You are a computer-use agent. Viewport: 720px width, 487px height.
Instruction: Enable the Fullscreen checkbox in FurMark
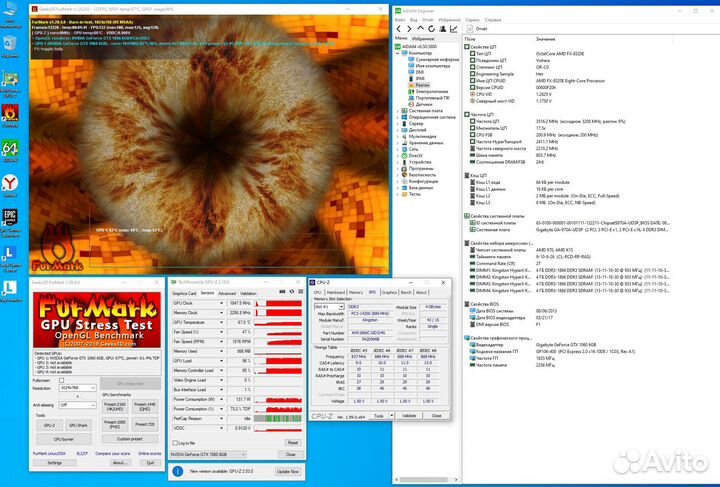click(x=62, y=381)
